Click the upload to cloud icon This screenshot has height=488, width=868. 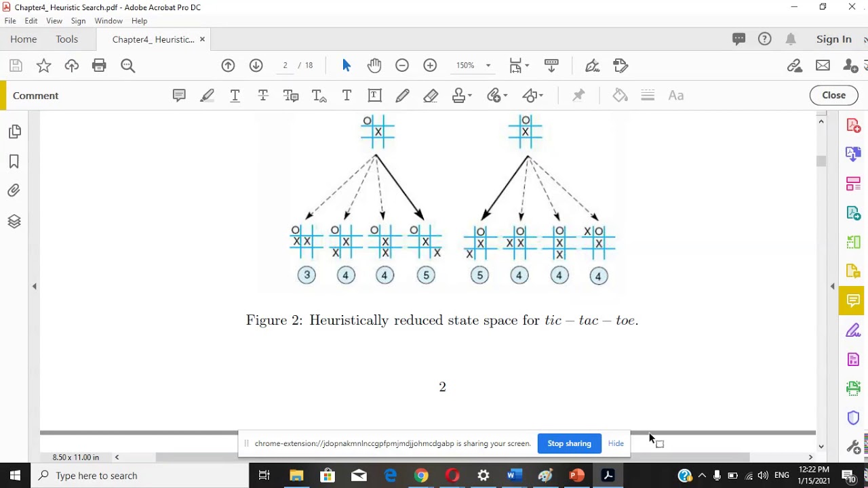coord(71,66)
